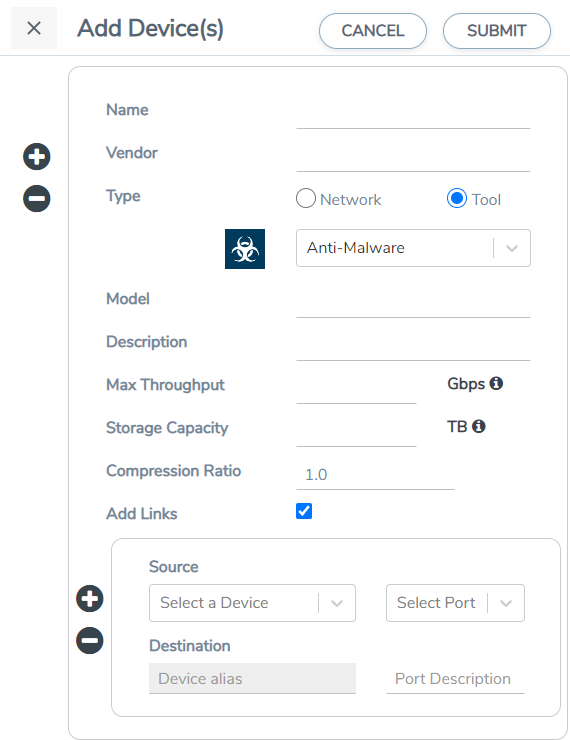The image size is (570, 740).
Task: Click the add link plus icon
Action: [90, 599]
